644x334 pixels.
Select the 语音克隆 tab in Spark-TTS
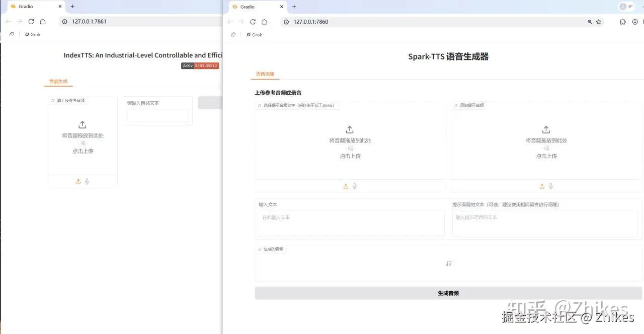click(265, 74)
